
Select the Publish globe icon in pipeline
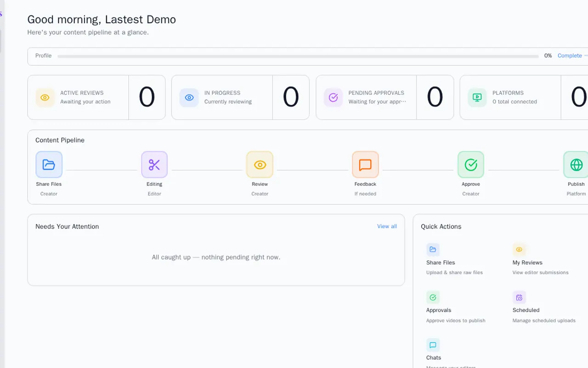(577, 165)
